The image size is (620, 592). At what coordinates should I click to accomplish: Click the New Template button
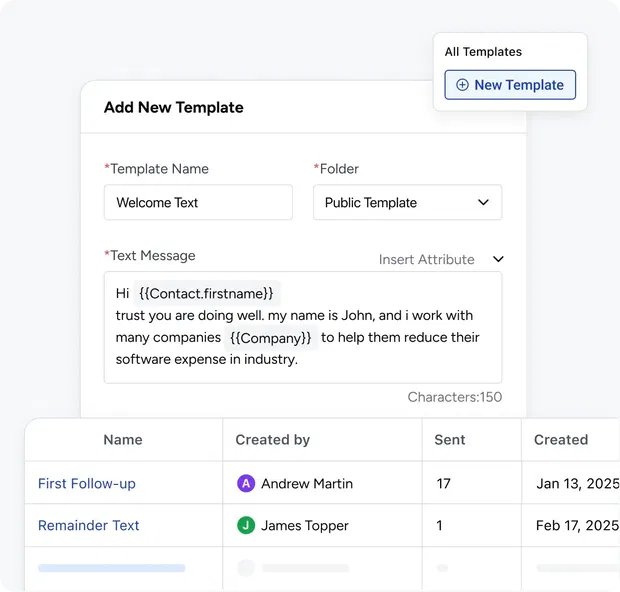(510, 85)
